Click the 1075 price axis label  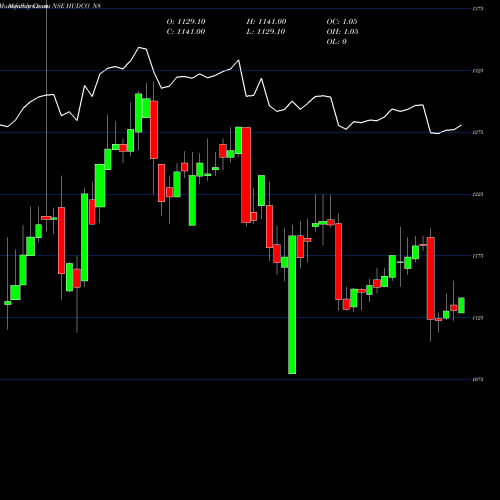478,379
